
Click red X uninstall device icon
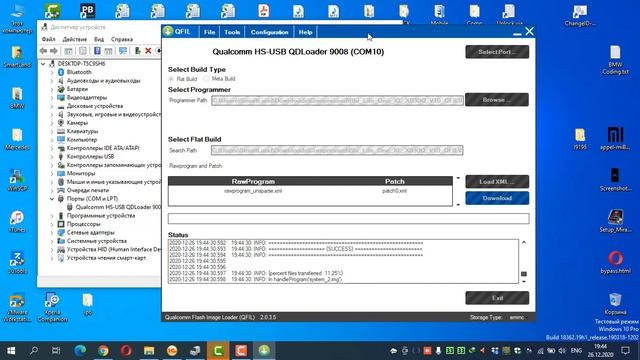pos(148,51)
